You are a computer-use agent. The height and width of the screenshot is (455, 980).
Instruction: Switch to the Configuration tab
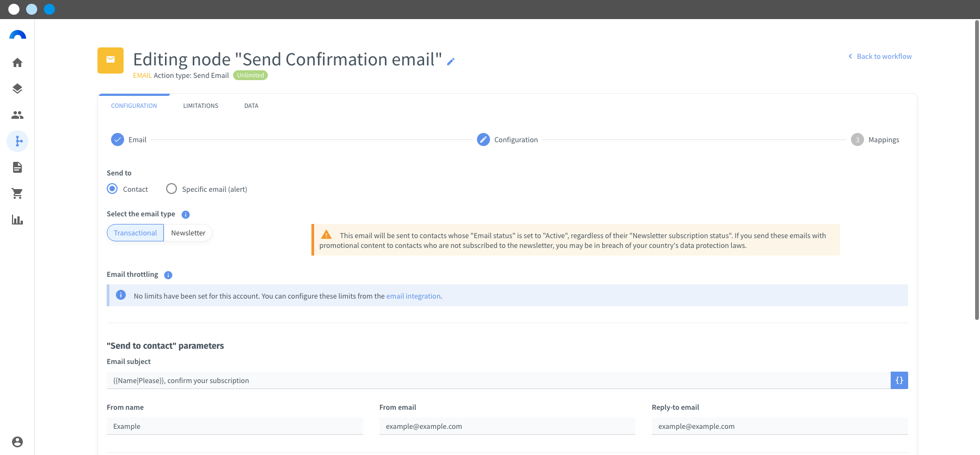[134, 106]
